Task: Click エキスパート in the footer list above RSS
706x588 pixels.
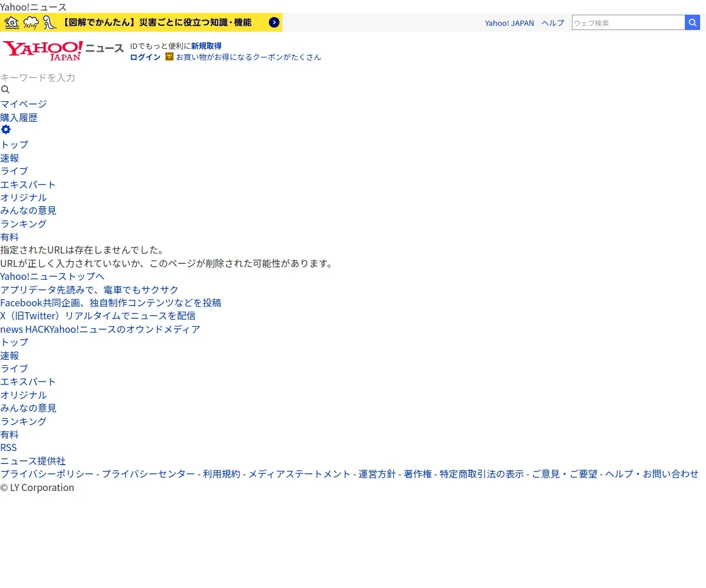Action: 28,382
